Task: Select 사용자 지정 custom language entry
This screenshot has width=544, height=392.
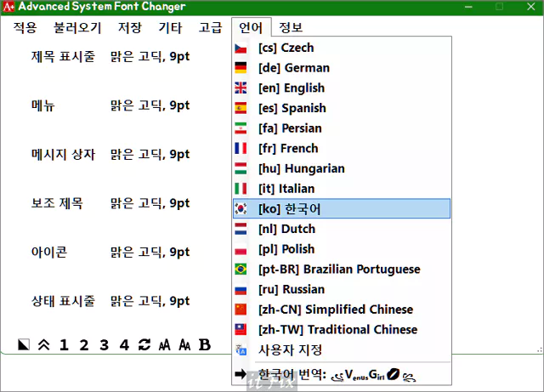Action: tap(342, 349)
